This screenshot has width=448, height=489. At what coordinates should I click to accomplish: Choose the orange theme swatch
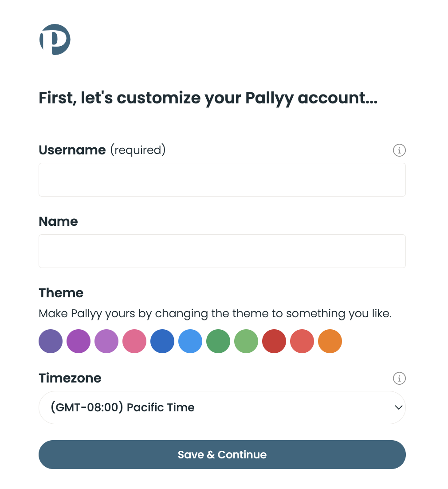[330, 341]
